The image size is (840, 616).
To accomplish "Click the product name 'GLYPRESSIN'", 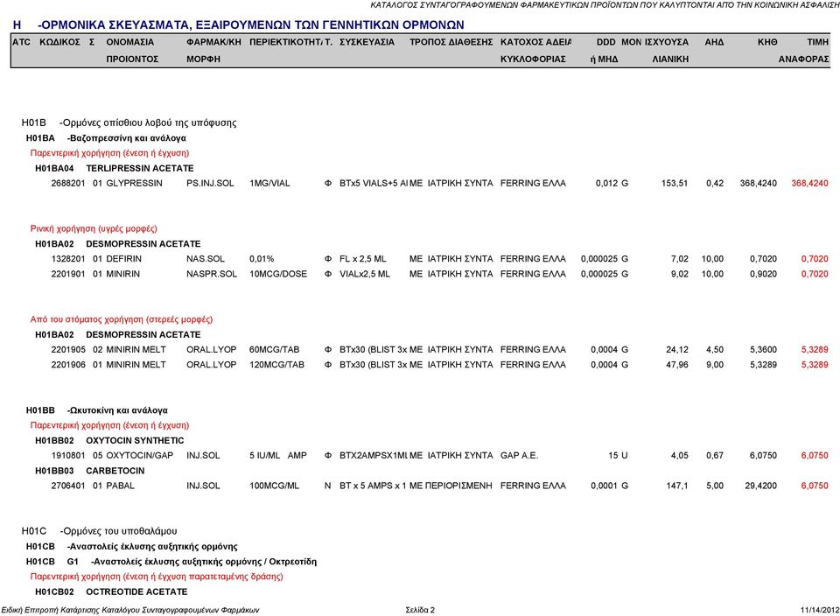I will pyautogui.click(x=134, y=183).
